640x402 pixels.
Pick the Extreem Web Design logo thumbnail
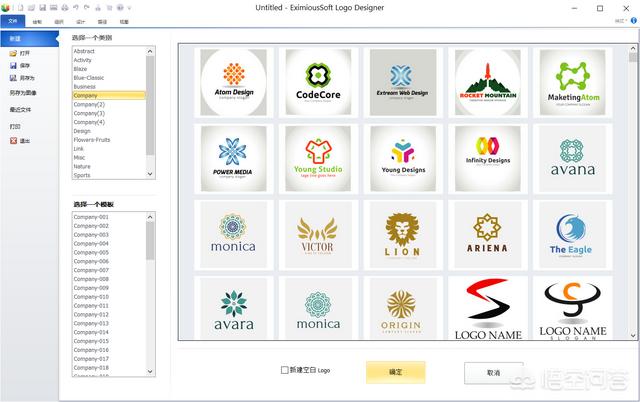tap(402, 82)
